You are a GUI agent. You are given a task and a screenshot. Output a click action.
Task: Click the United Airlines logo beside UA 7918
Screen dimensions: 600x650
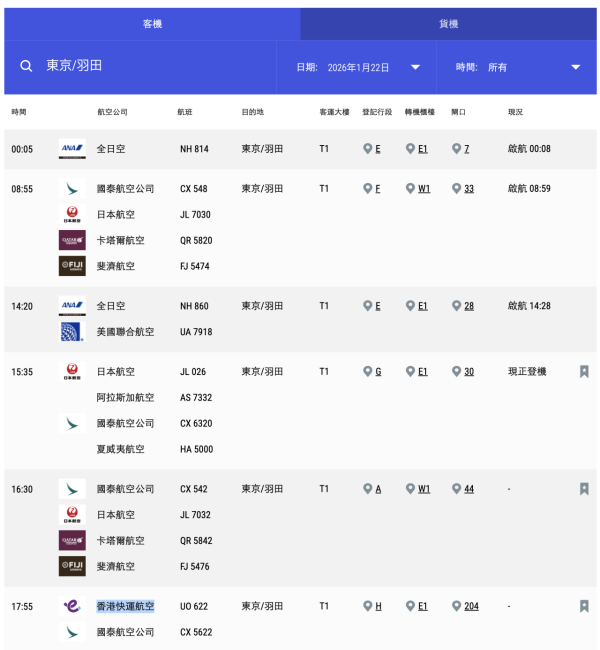pos(72,332)
